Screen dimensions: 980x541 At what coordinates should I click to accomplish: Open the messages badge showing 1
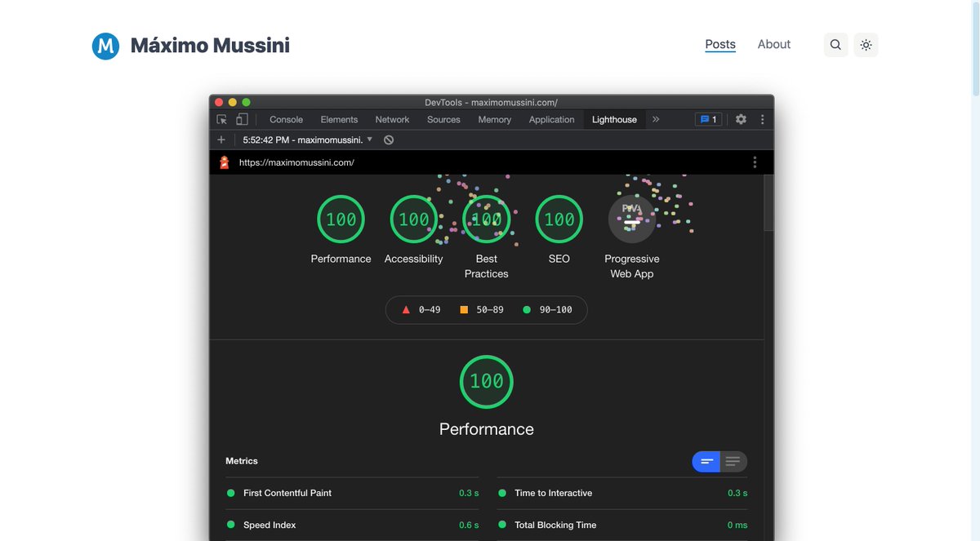[707, 119]
